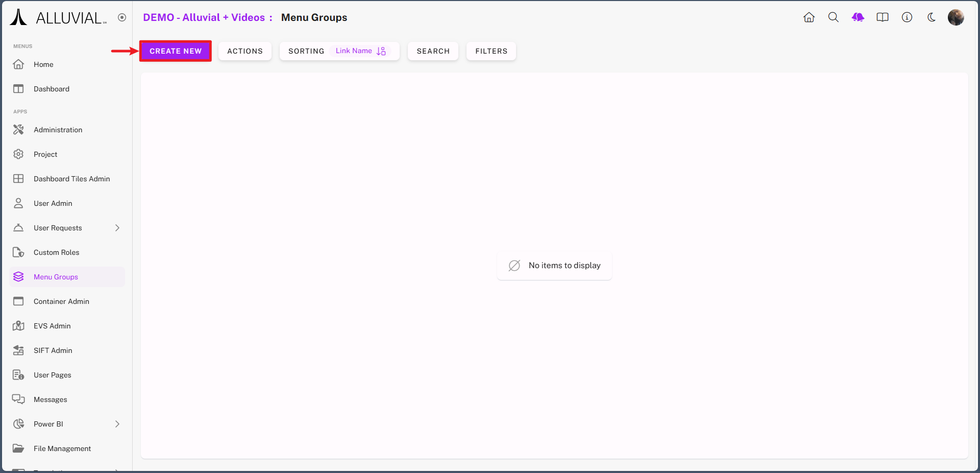Click the Dashboard panel icon
The width and height of the screenshot is (980, 473).
(18, 89)
